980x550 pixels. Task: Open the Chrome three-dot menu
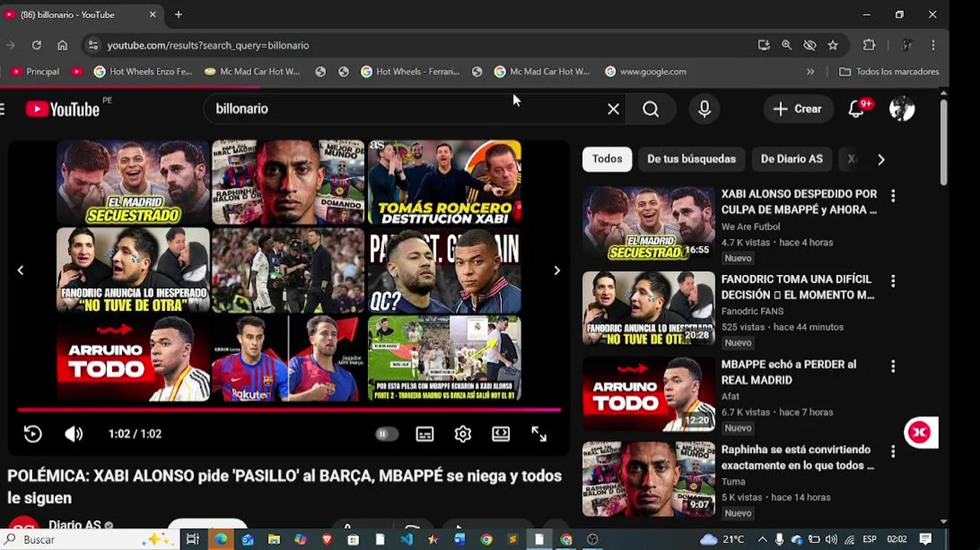(x=933, y=45)
